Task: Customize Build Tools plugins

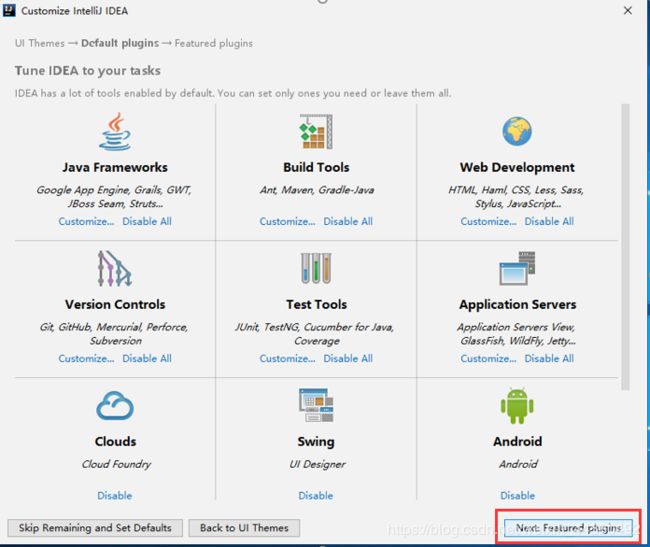Action: coord(287,221)
